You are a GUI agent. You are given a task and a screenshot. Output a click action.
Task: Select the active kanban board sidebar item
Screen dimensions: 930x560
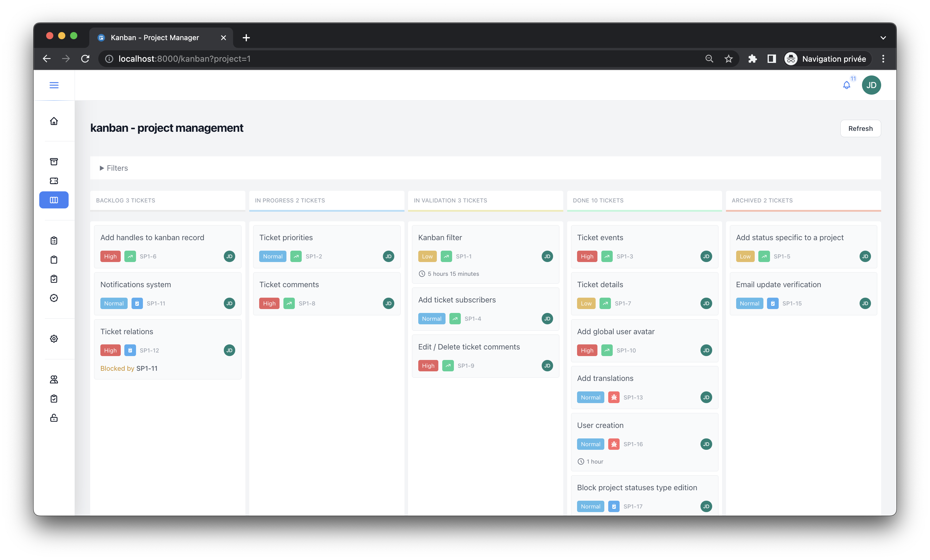pyautogui.click(x=54, y=200)
